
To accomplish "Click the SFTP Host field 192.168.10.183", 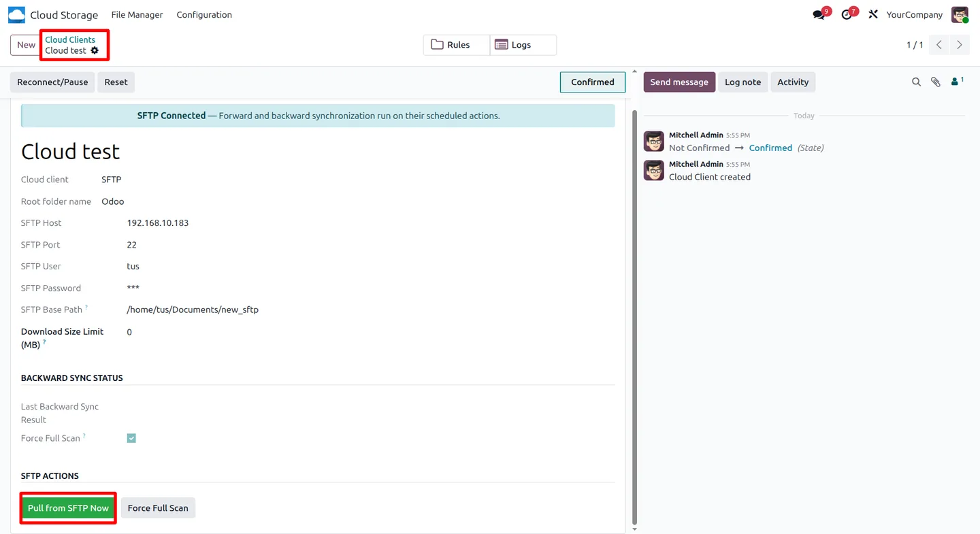I will click(158, 223).
